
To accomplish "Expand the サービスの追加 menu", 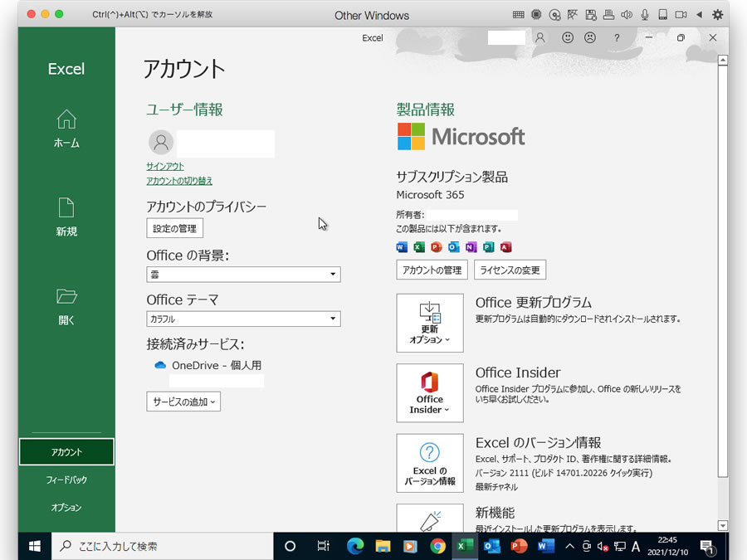I will (183, 402).
